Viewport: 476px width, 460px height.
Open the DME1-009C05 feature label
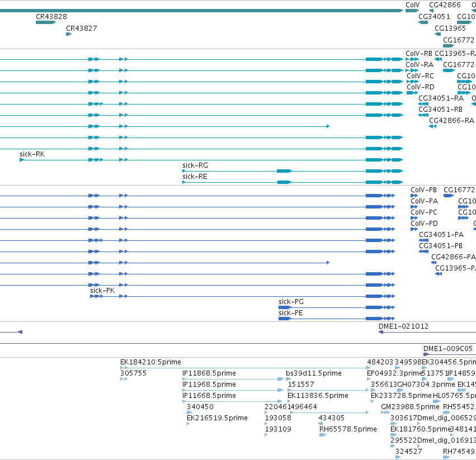[448, 349]
